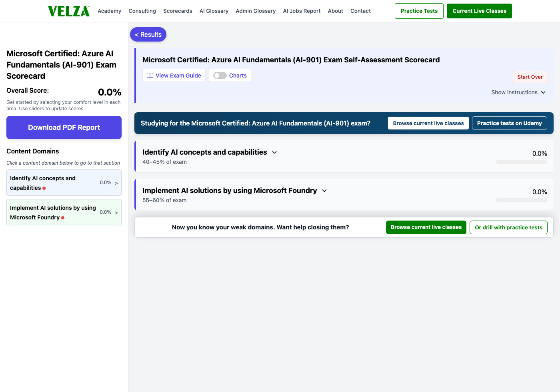Click the "40–45% of exam" text
The image size is (560, 392).
pos(164,162)
